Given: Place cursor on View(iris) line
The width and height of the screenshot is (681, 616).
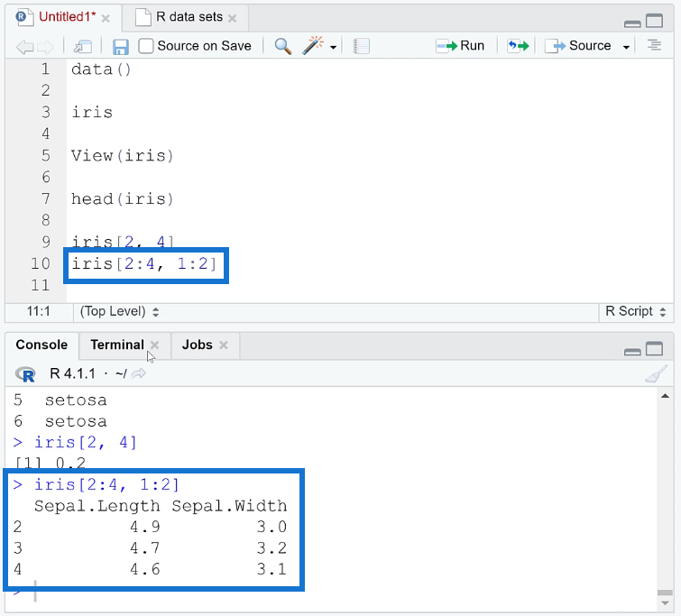Looking at the screenshot, I should pyautogui.click(x=123, y=155).
